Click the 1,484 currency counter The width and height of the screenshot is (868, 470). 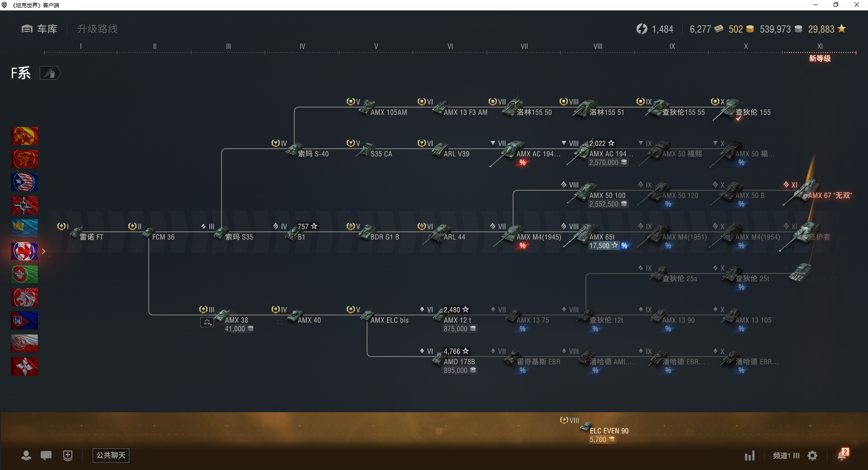[x=655, y=29]
